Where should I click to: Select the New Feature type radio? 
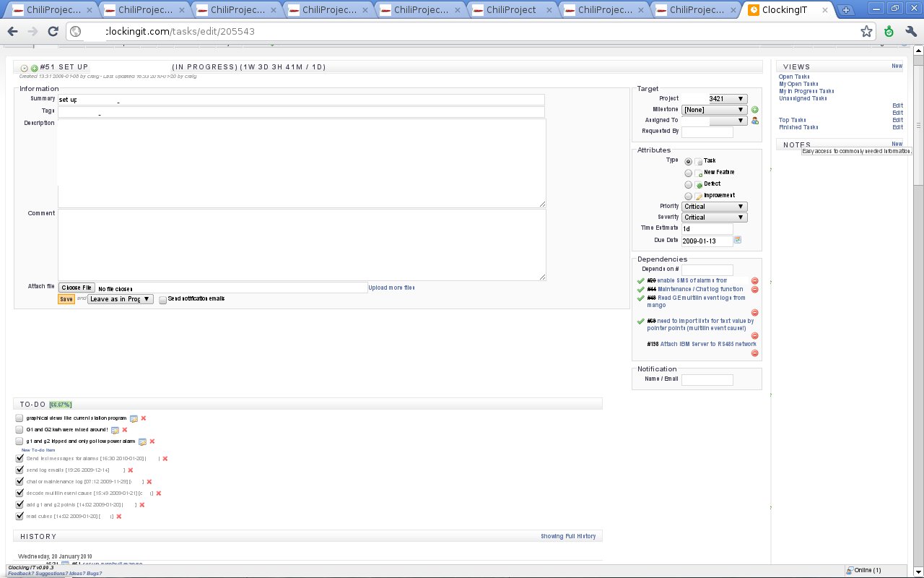[689, 173]
